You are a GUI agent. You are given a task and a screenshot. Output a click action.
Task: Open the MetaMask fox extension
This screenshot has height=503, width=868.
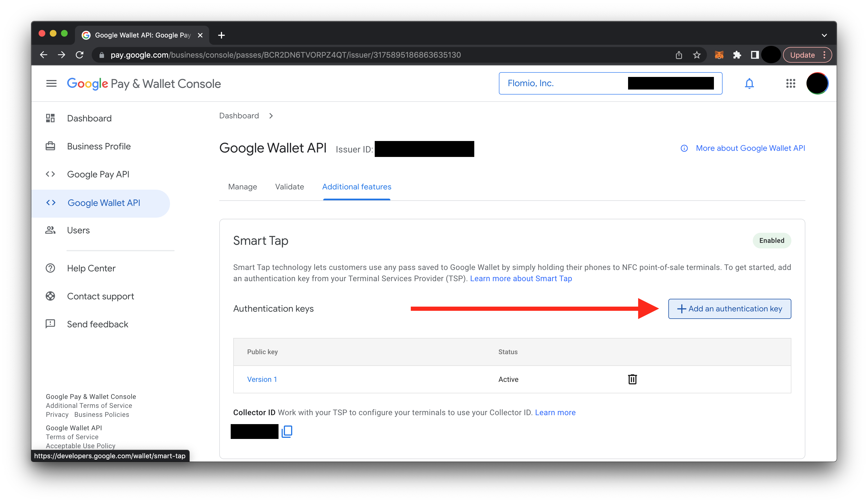pos(719,55)
